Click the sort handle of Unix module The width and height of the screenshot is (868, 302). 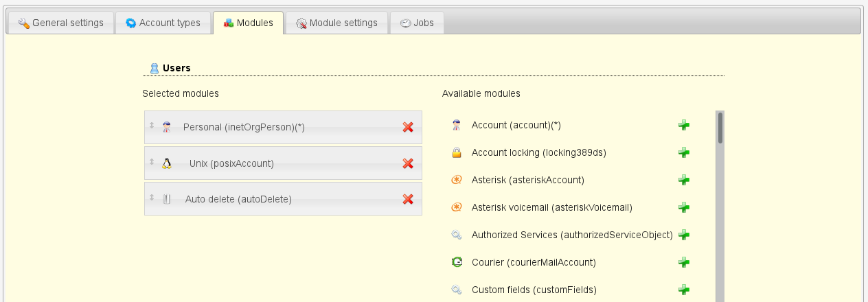152,162
